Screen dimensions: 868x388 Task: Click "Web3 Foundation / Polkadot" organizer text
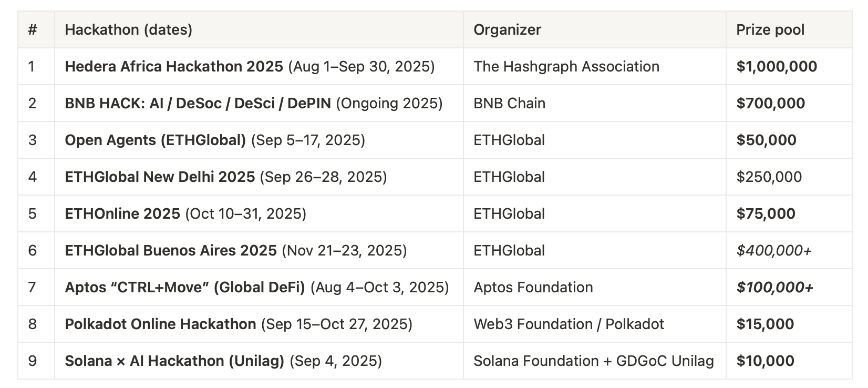[x=569, y=324]
